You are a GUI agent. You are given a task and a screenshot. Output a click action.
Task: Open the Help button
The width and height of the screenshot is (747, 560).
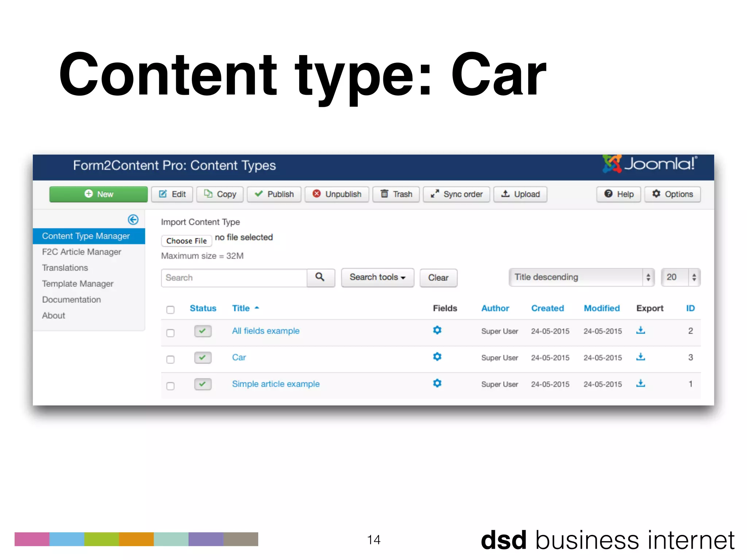click(619, 194)
